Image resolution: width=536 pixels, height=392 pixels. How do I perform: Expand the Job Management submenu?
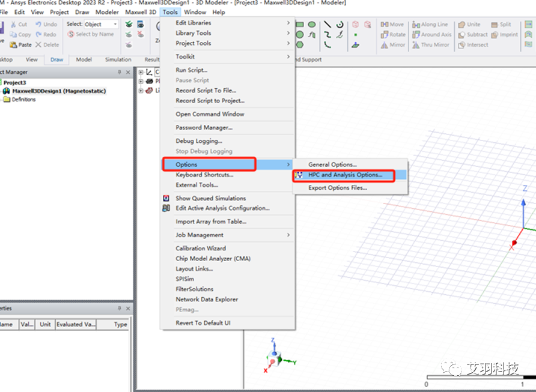tap(288, 235)
